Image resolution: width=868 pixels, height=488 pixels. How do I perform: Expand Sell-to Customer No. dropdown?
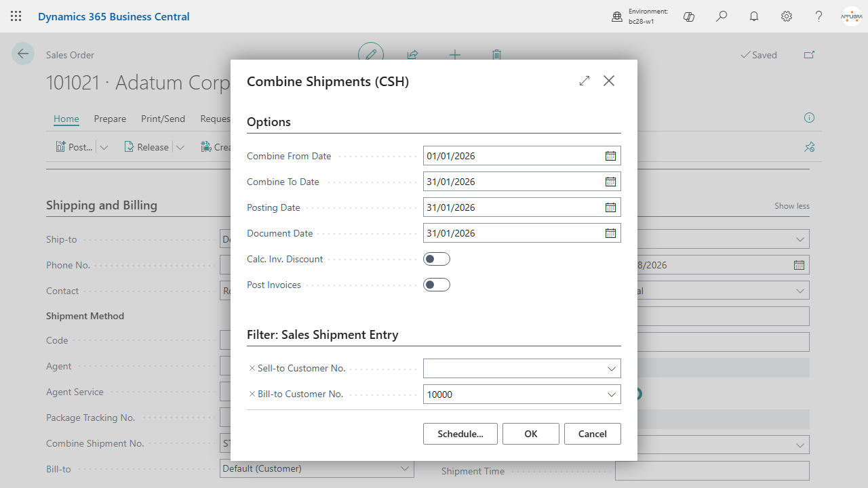point(612,369)
